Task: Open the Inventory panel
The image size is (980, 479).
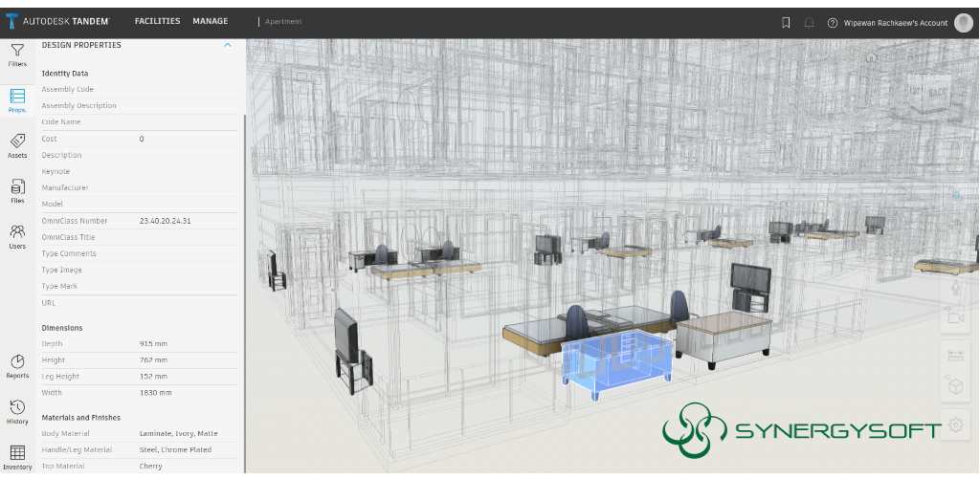Action: 17,458
